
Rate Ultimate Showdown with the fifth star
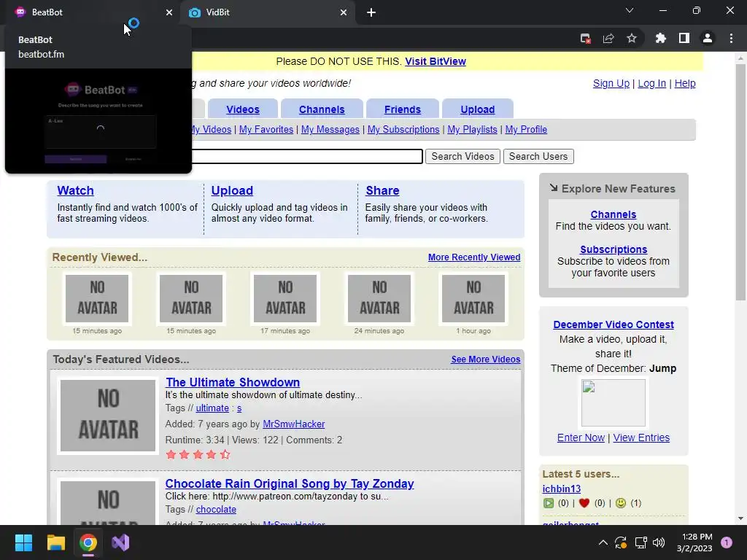[x=225, y=455]
